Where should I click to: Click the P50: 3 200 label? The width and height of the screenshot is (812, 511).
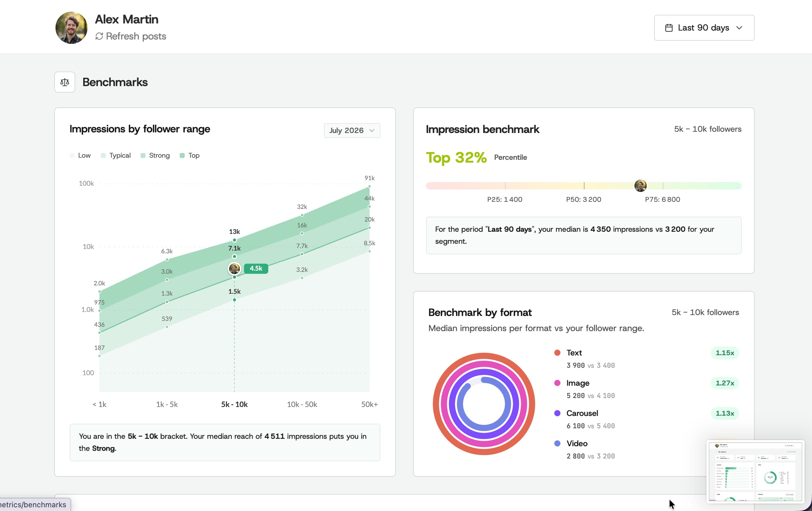[583, 199]
